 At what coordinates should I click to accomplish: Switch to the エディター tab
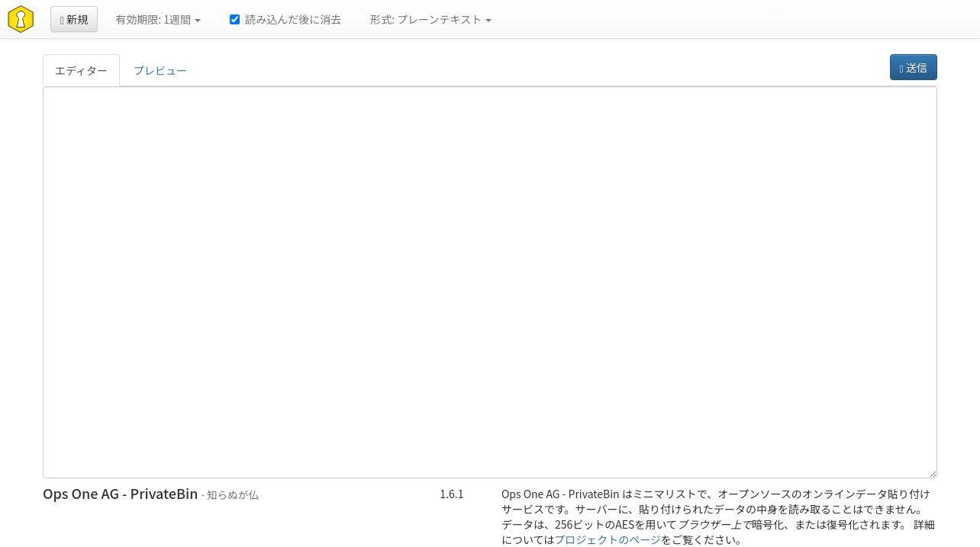tap(81, 70)
